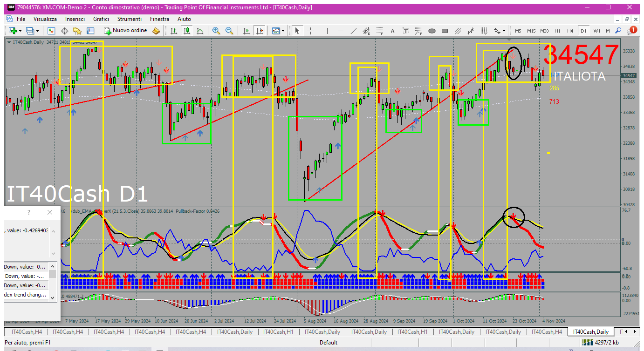Select the ellipse drawing tool

tap(432, 31)
